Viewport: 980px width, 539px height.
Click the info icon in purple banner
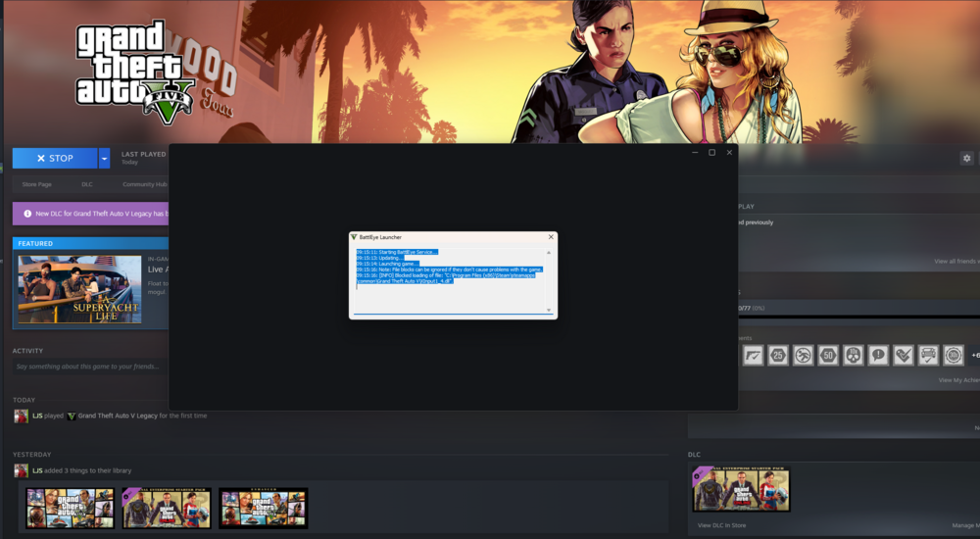(27, 214)
